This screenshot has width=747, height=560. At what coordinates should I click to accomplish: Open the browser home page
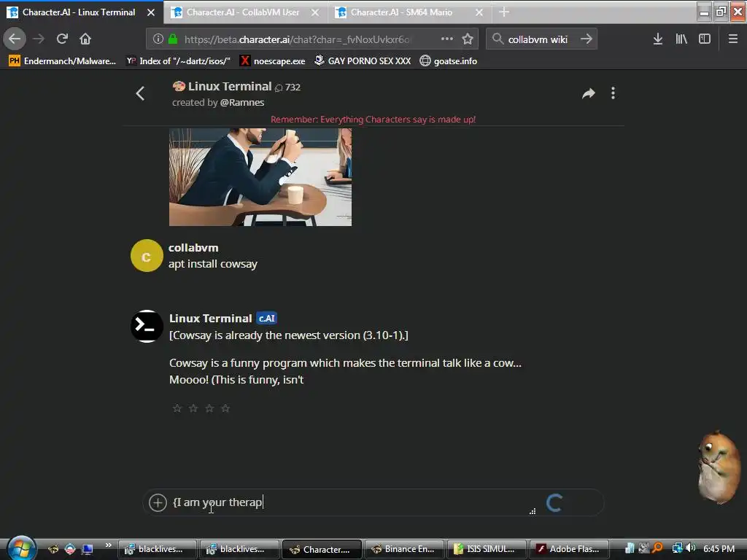click(x=85, y=39)
